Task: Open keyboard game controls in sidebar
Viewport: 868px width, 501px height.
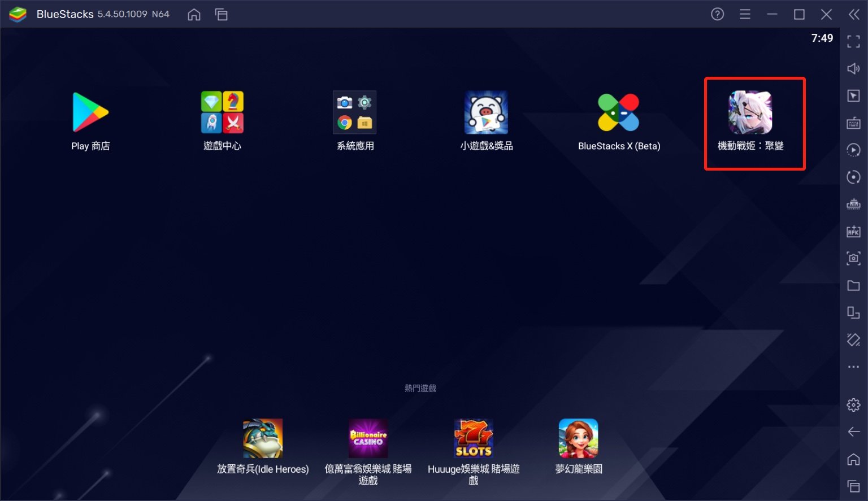Action: pyautogui.click(x=854, y=123)
